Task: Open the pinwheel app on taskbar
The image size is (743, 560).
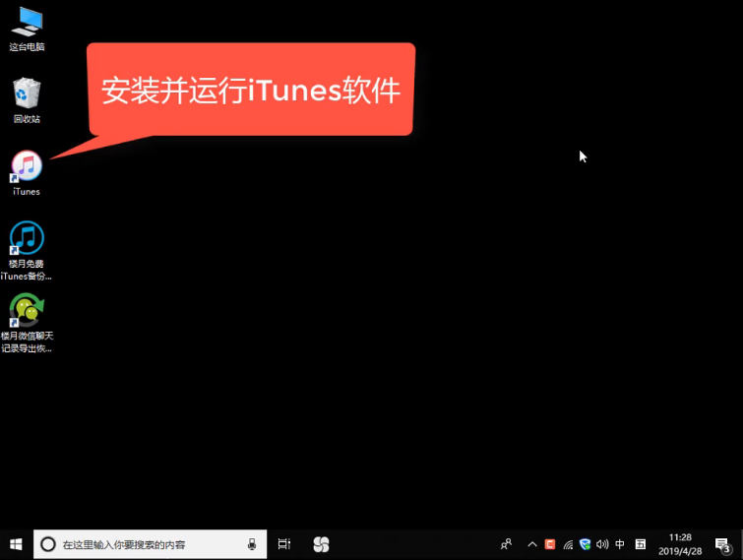Action: [321, 544]
